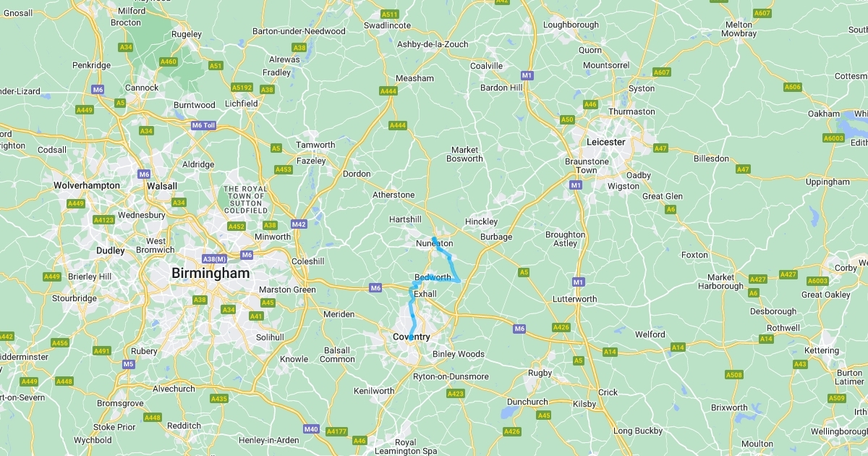This screenshot has width=868, height=456.
Task: Click the A5192 road shield near Lichfield
Action: pos(242,88)
